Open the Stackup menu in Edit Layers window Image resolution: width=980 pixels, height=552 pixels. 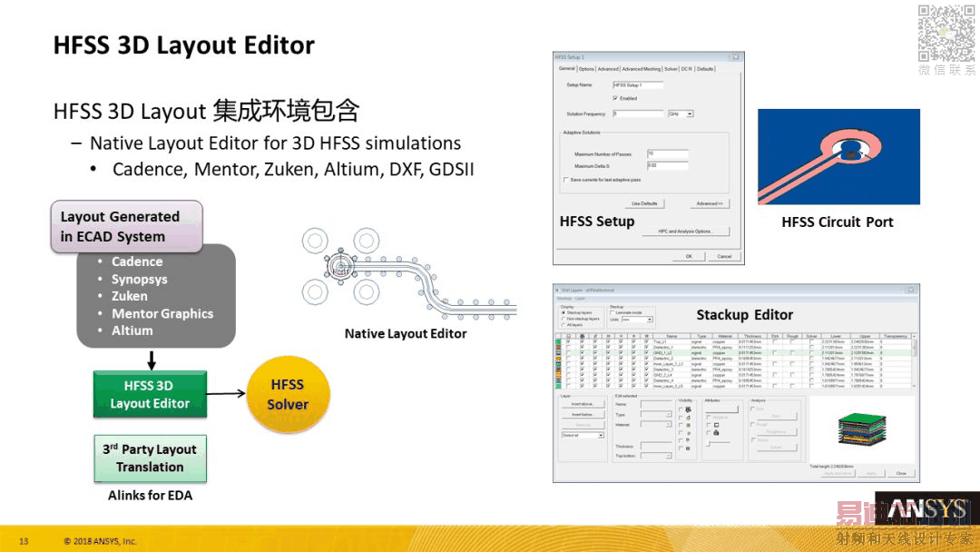click(x=564, y=298)
